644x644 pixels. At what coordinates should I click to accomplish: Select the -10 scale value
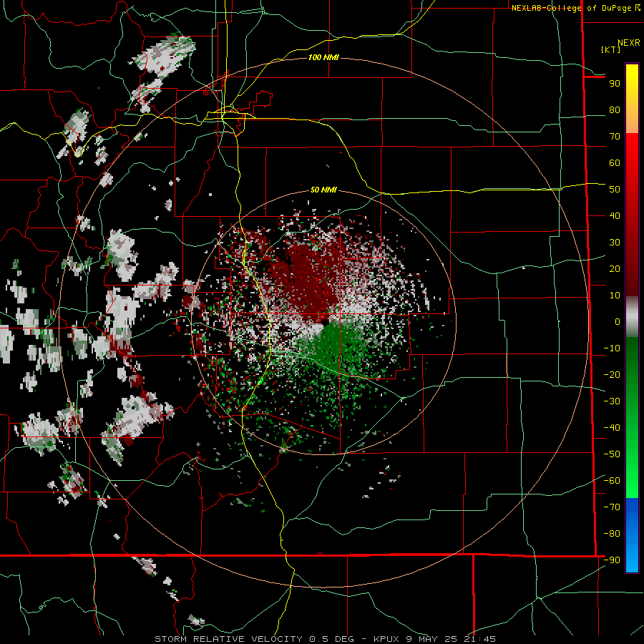[x=612, y=348]
